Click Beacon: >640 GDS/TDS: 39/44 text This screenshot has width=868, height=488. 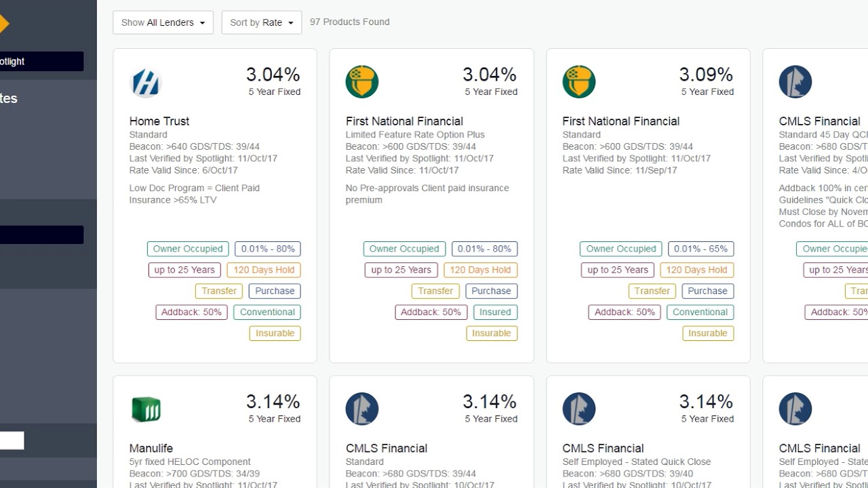[195, 146]
